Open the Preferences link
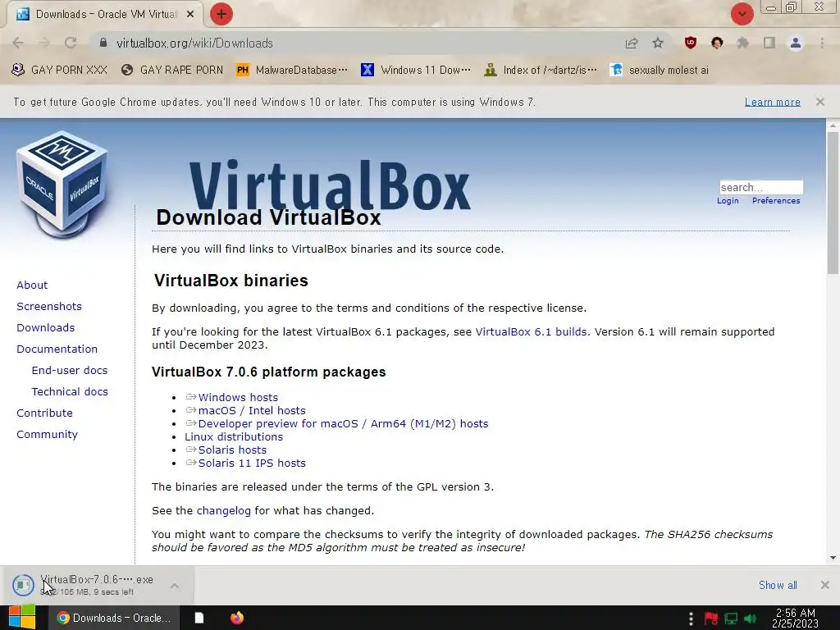This screenshot has height=630, width=840. coord(776,201)
